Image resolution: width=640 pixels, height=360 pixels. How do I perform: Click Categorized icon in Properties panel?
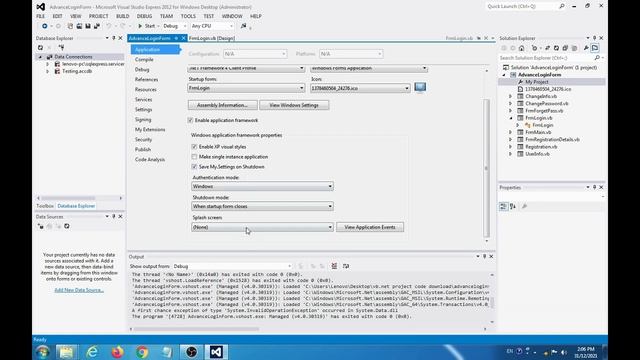click(x=503, y=207)
